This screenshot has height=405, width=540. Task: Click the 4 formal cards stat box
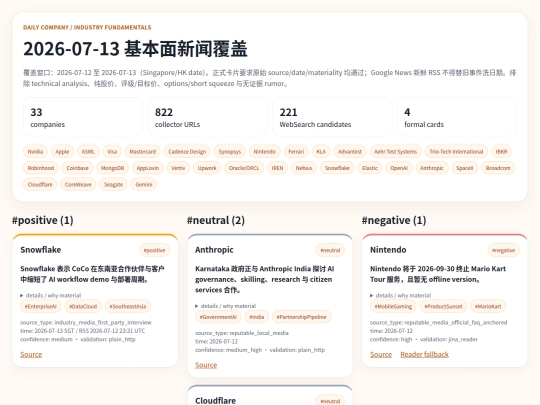pos(457,117)
